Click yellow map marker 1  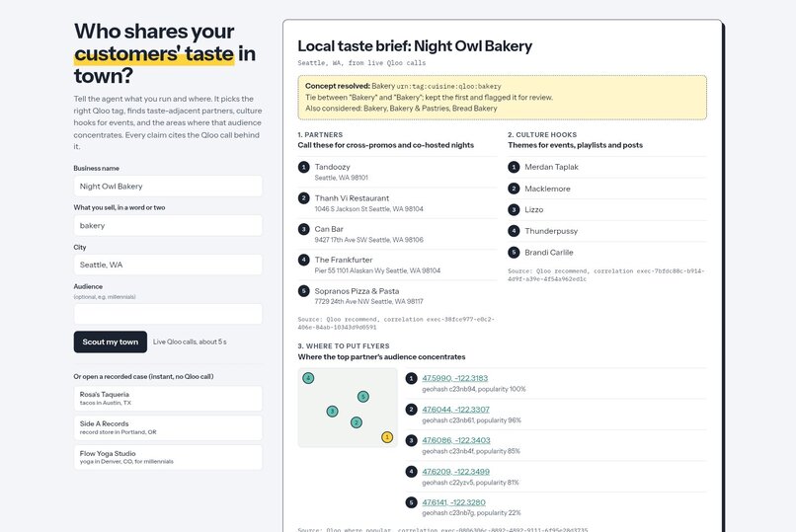tap(387, 437)
